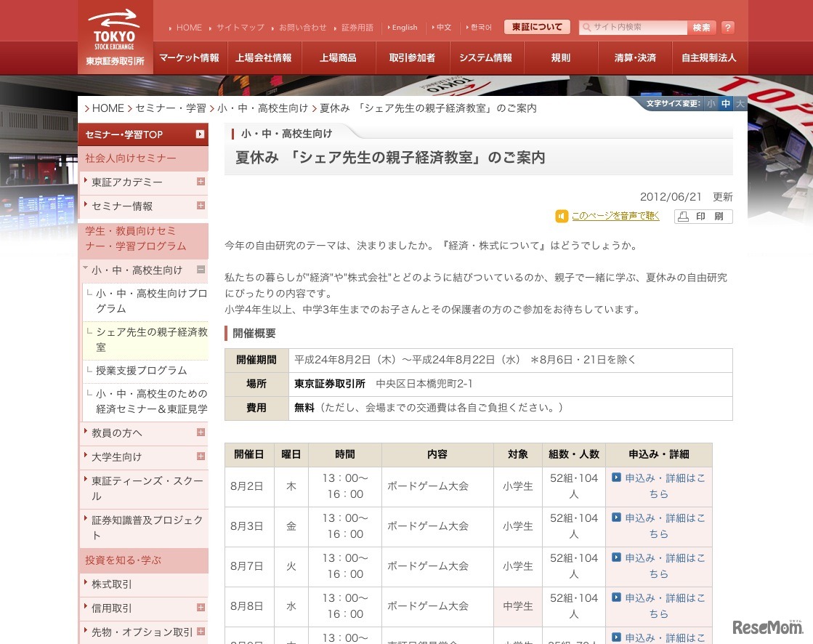Open 申込み・詳細はこちら link for 8月3日
Screen dimensions: 813x644
pyautogui.click(x=658, y=526)
